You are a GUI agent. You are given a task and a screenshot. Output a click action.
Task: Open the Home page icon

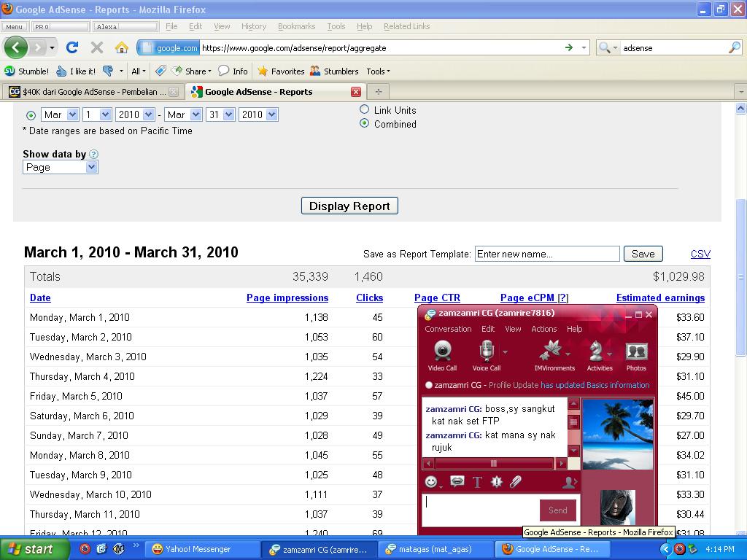point(122,47)
